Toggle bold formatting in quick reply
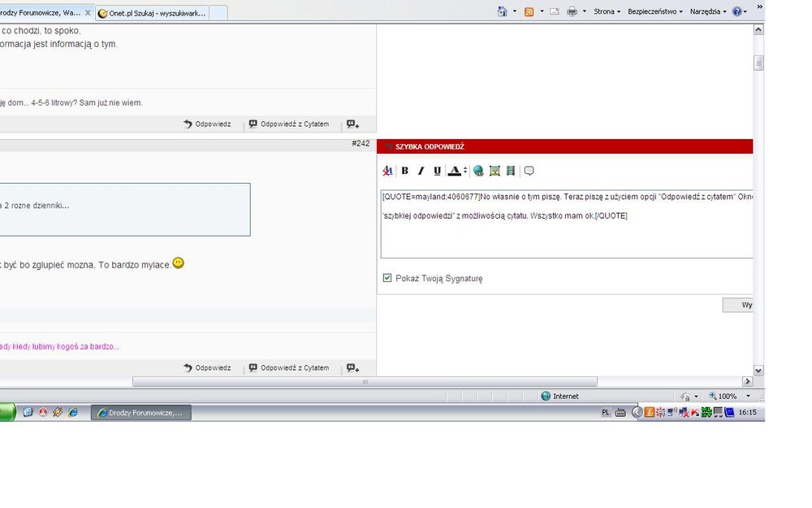Viewport: 812px width, 508px height. 404,171
